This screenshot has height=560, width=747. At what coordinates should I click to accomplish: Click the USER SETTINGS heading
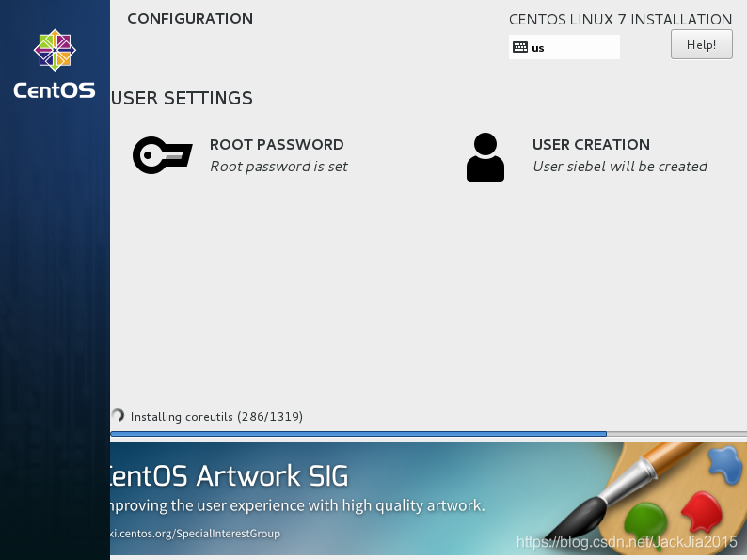(182, 98)
